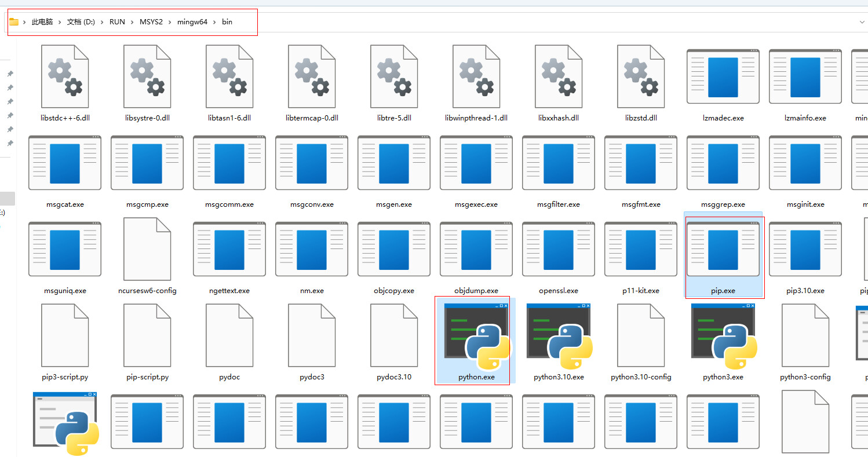This screenshot has height=457, width=868.
Task: Select the libstdc++-6.dll file icon
Action: [65, 76]
